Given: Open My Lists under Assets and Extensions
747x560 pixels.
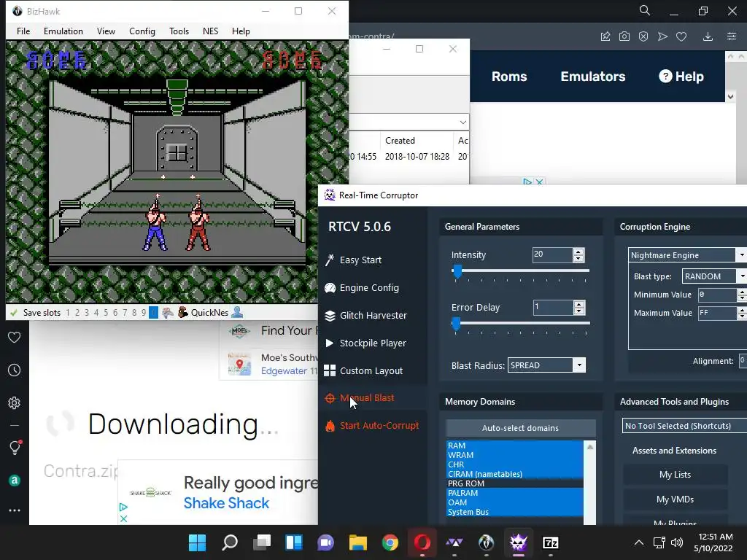Looking at the screenshot, I should click(675, 474).
